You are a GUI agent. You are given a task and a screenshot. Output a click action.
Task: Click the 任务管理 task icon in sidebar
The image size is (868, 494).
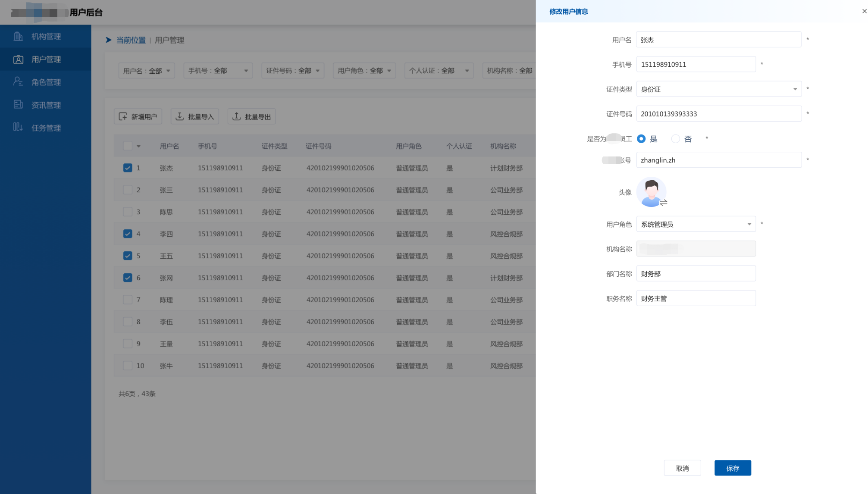point(18,127)
